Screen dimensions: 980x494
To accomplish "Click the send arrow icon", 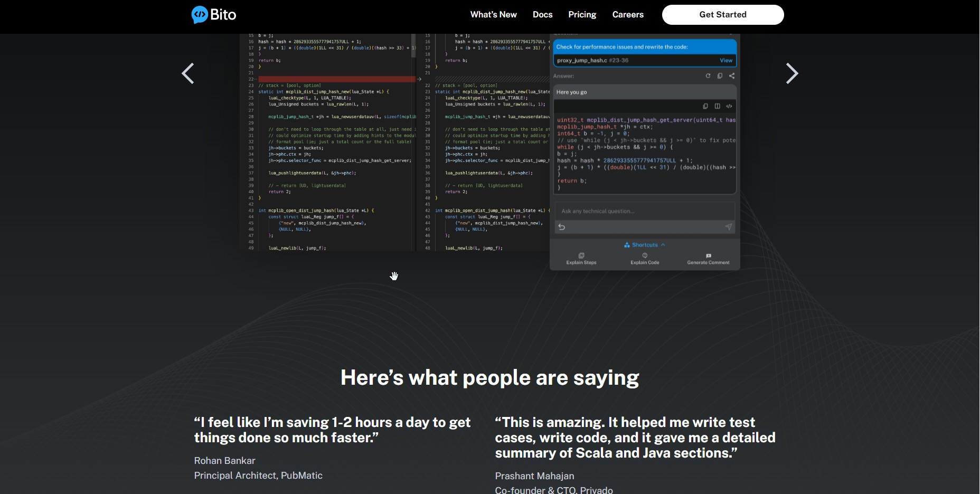I will (x=728, y=227).
